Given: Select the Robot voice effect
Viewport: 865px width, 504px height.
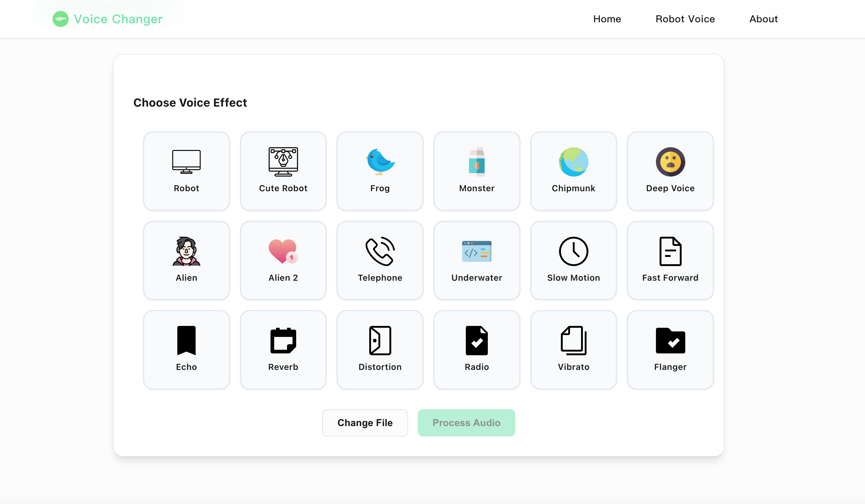Looking at the screenshot, I should pyautogui.click(x=186, y=171).
